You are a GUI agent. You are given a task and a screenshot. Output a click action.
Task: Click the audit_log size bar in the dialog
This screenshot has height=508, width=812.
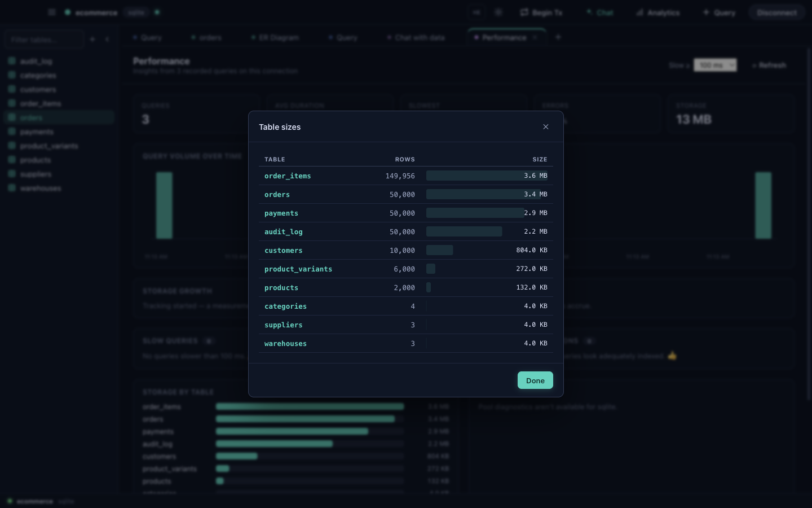click(x=464, y=231)
